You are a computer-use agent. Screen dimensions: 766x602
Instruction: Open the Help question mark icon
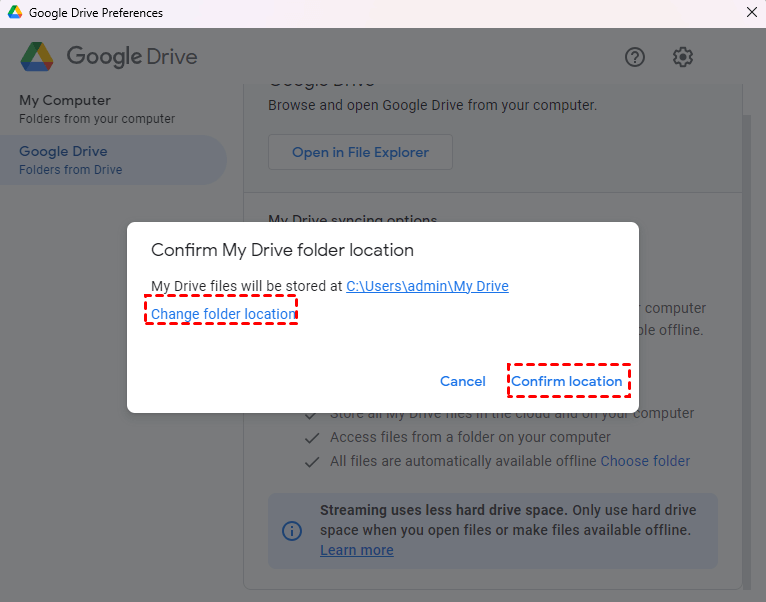coord(635,57)
